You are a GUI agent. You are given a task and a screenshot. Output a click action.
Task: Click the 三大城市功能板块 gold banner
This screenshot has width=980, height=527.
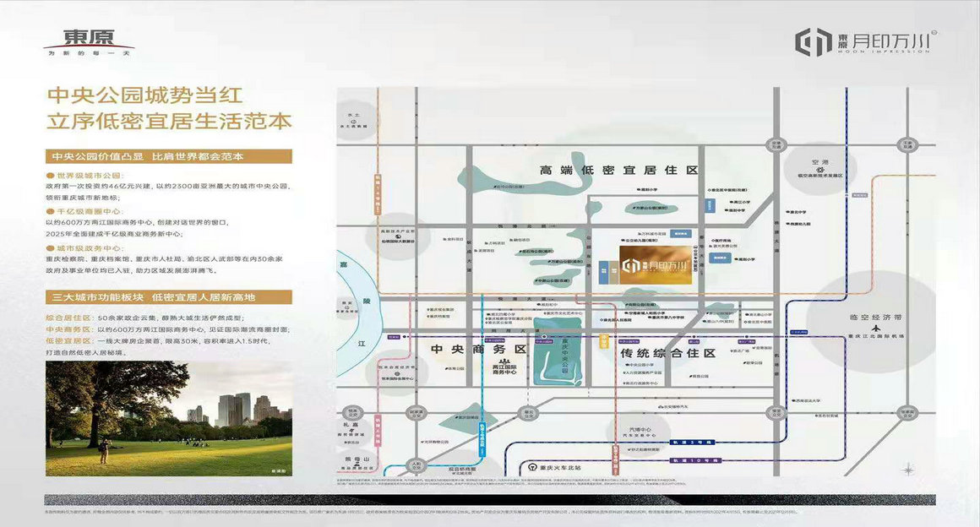point(169,297)
